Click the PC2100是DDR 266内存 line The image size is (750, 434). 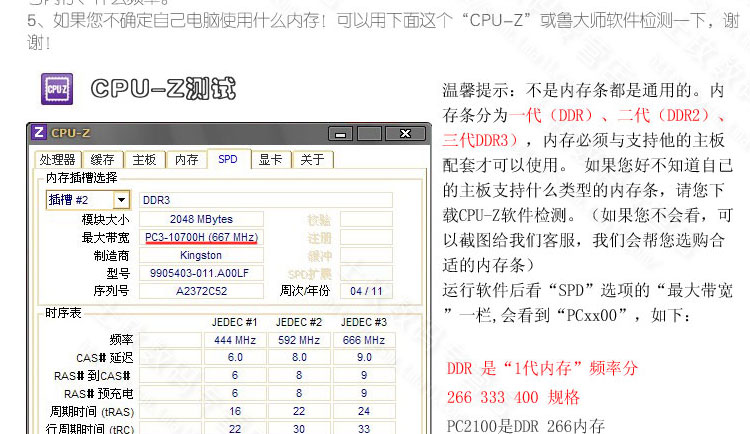pyautogui.click(x=526, y=426)
